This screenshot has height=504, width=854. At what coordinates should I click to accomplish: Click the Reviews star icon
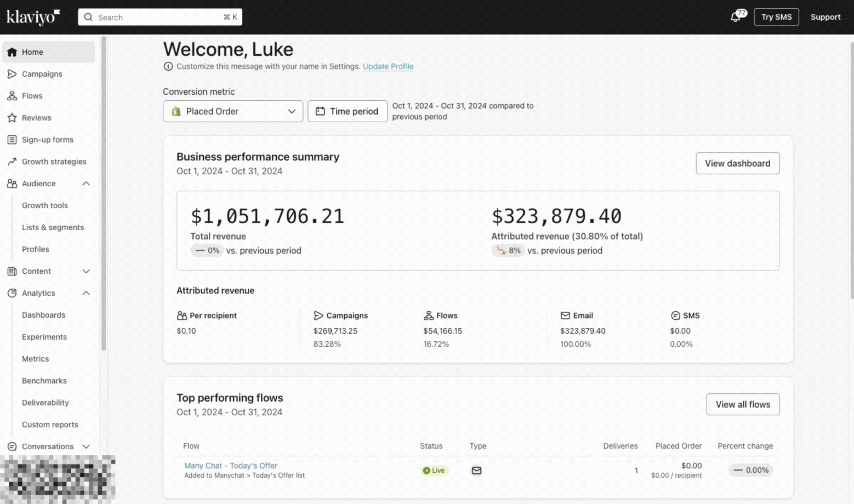click(x=12, y=118)
